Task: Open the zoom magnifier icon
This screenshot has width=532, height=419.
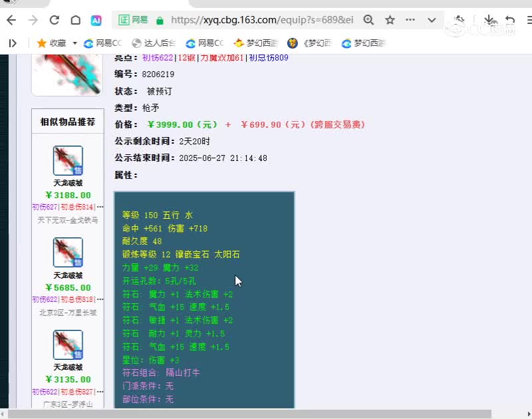Action: click(368, 20)
